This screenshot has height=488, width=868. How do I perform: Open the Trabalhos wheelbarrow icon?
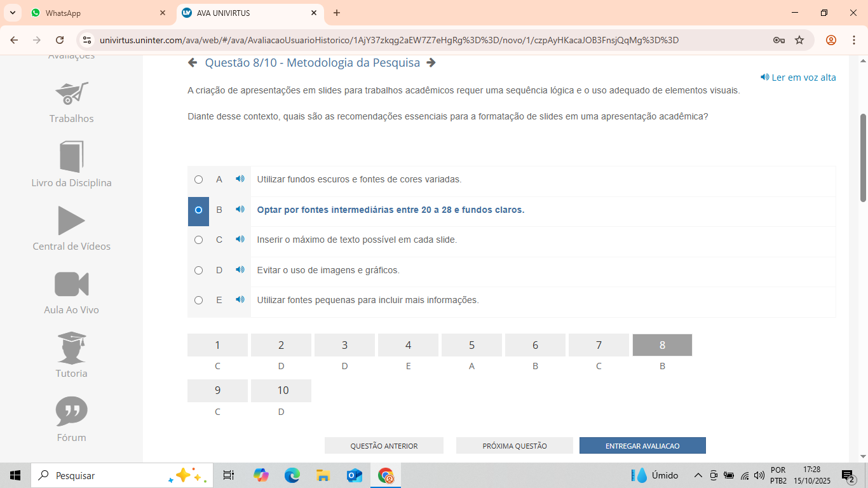(72, 93)
